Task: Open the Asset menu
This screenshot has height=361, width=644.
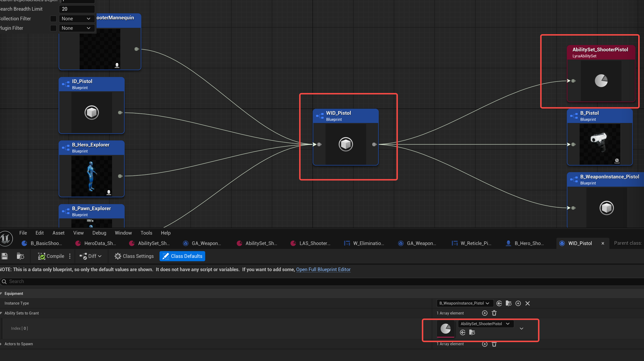Action: (58, 233)
